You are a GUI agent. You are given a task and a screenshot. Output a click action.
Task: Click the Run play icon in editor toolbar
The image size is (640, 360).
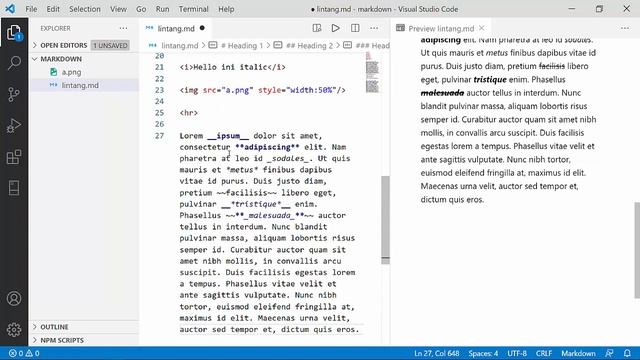pos(336,28)
